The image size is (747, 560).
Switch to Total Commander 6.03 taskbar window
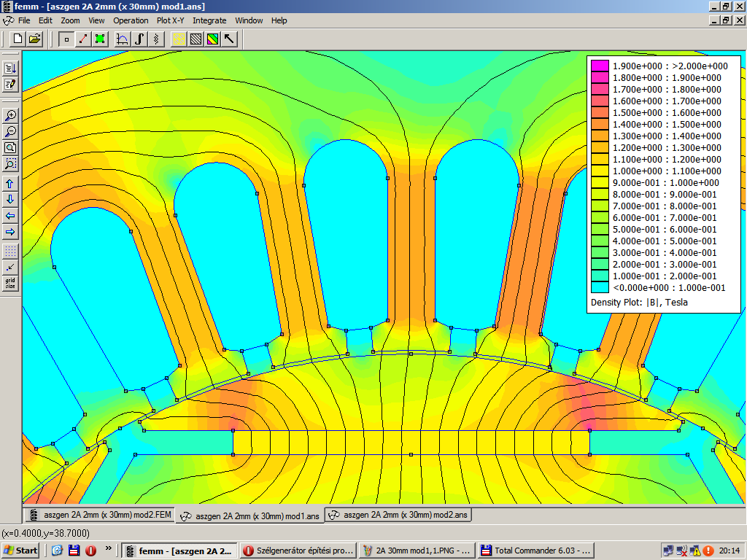(x=535, y=551)
